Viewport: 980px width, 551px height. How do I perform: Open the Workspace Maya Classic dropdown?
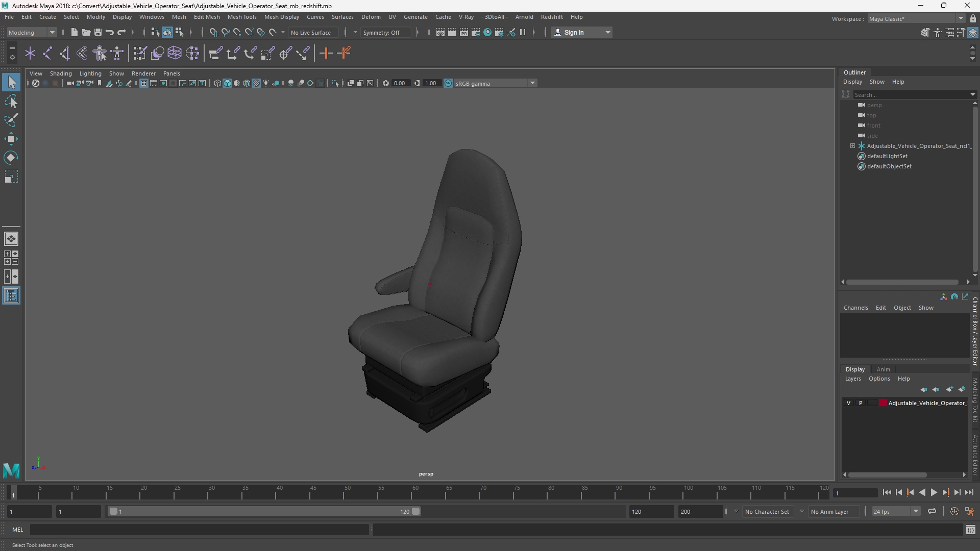point(916,18)
